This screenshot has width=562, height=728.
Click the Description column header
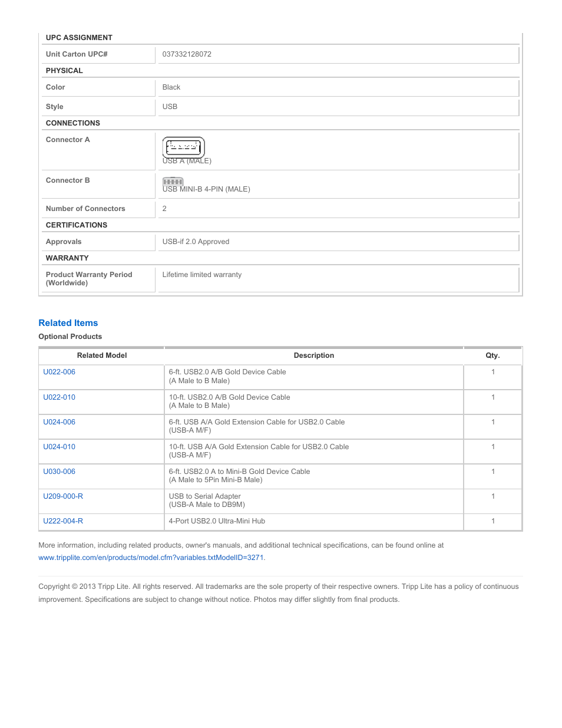pyautogui.click(x=314, y=355)
